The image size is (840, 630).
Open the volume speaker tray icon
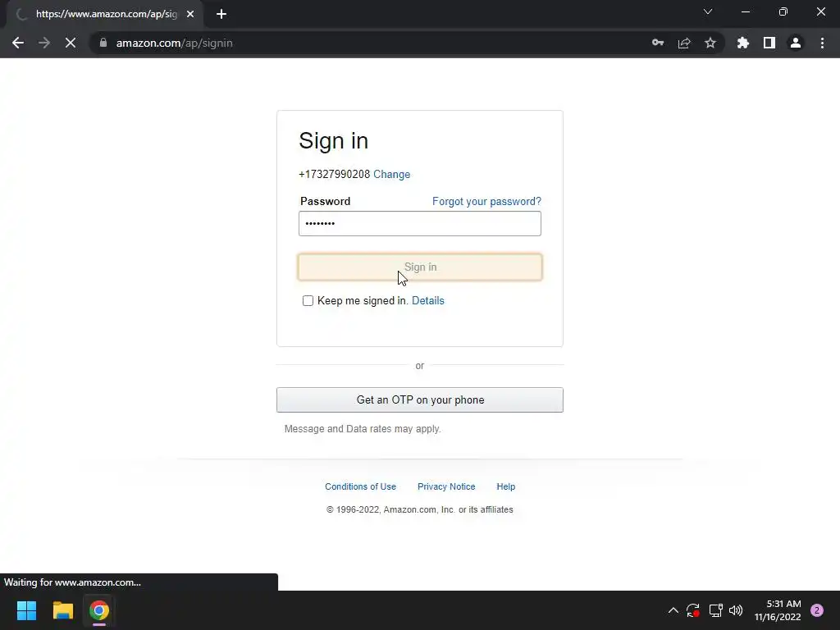pos(736,610)
